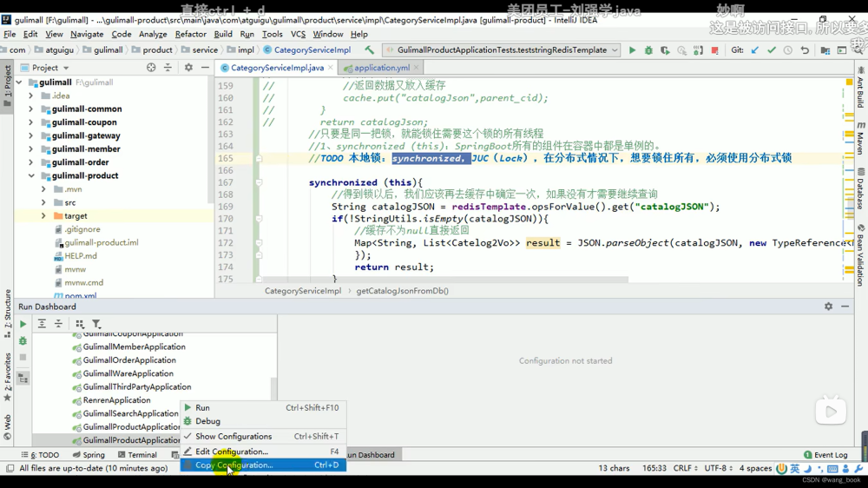Click the Build project hammer icon

coord(369,49)
